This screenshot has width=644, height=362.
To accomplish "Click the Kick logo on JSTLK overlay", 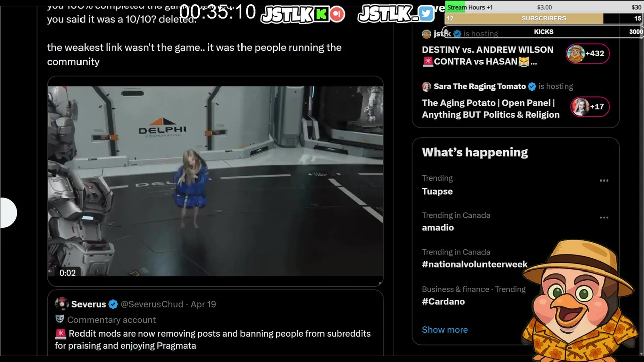I will (321, 14).
